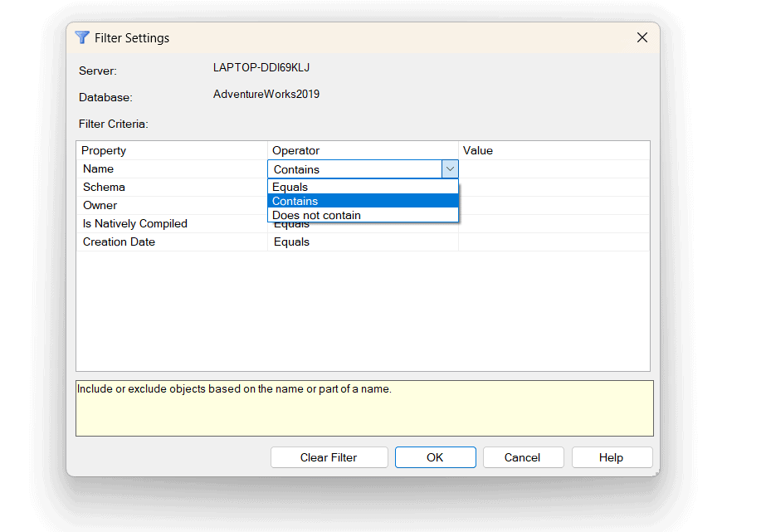Click the yellow description text area
Image resolution: width=766 pixels, height=532 pixels.
[x=363, y=407]
